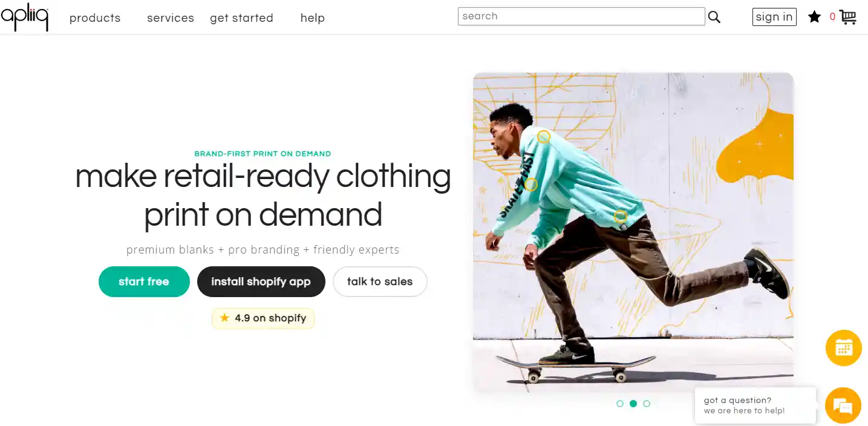Open favorites via star icon
Image resolution: width=868 pixels, height=426 pixels.
click(814, 17)
